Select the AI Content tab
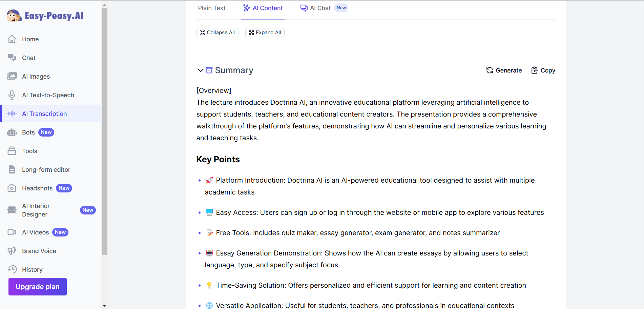The image size is (644, 309). pyautogui.click(x=263, y=8)
